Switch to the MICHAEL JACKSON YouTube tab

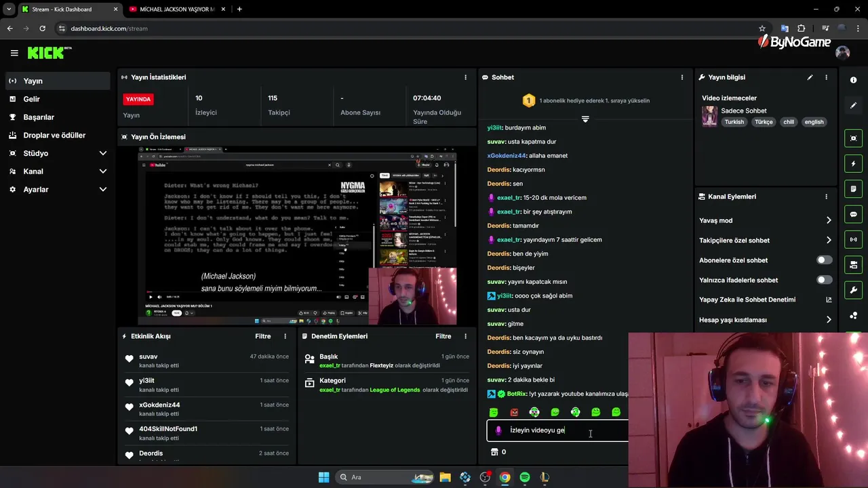(x=178, y=9)
